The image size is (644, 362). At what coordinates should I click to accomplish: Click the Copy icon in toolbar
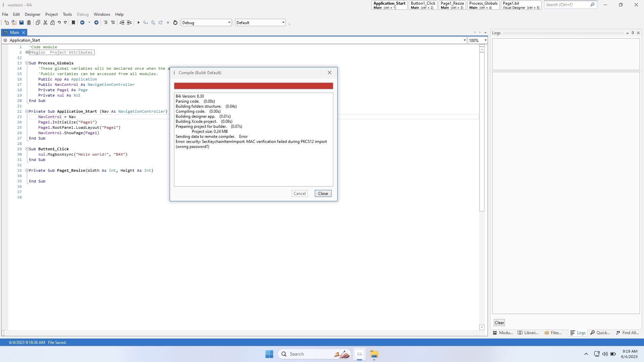[x=38, y=22]
